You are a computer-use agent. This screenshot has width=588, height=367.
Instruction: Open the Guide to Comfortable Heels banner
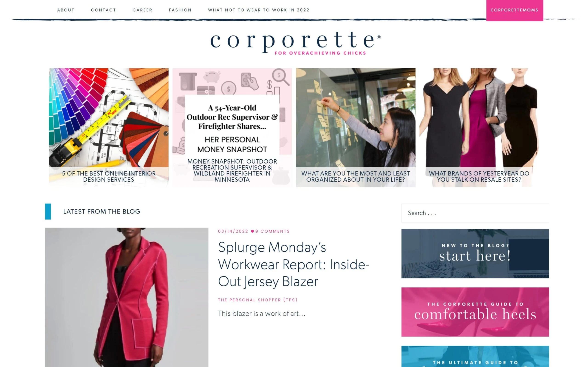475,312
